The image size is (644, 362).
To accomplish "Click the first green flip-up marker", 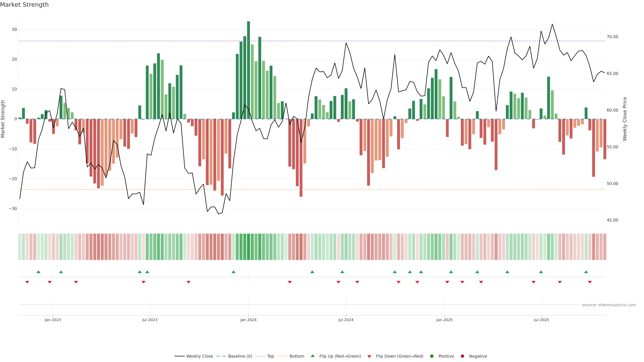I will click(x=39, y=272).
